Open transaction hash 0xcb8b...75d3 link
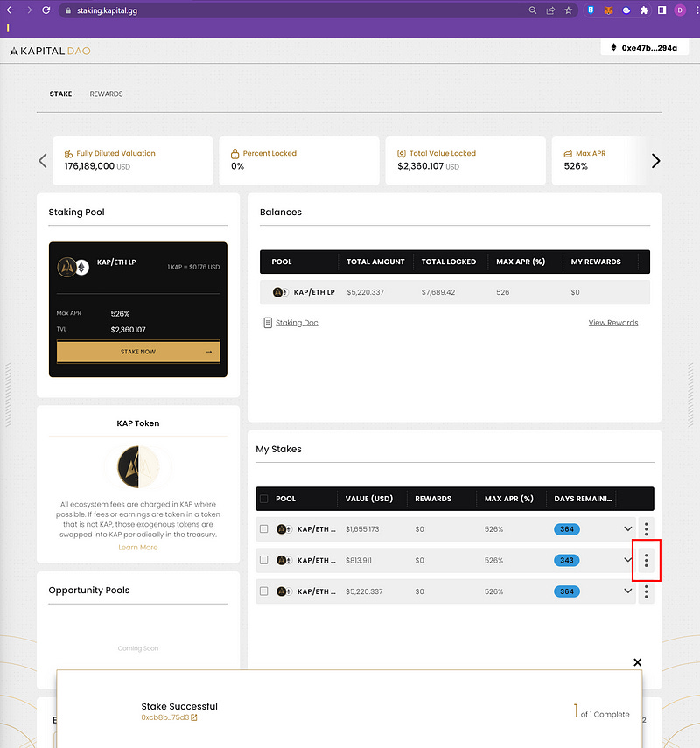The width and height of the screenshot is (700, 748). coord(165,717)
